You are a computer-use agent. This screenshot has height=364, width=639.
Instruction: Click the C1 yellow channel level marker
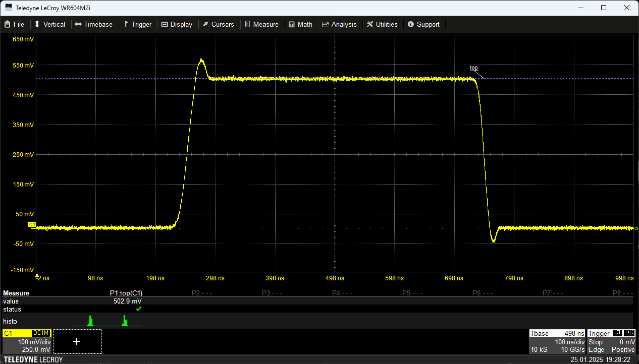pos(32,225)
